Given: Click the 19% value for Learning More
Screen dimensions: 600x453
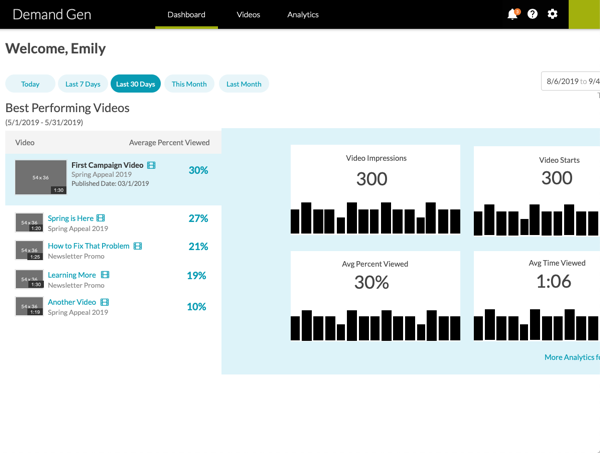Looking at the screenshot, I should tap(196, 275).
